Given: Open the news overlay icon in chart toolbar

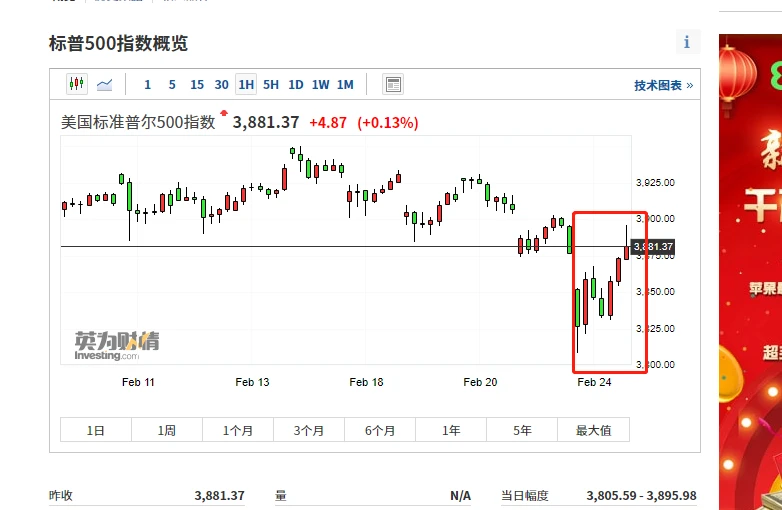Looking at the screenshot, I should tap(393, 85).
